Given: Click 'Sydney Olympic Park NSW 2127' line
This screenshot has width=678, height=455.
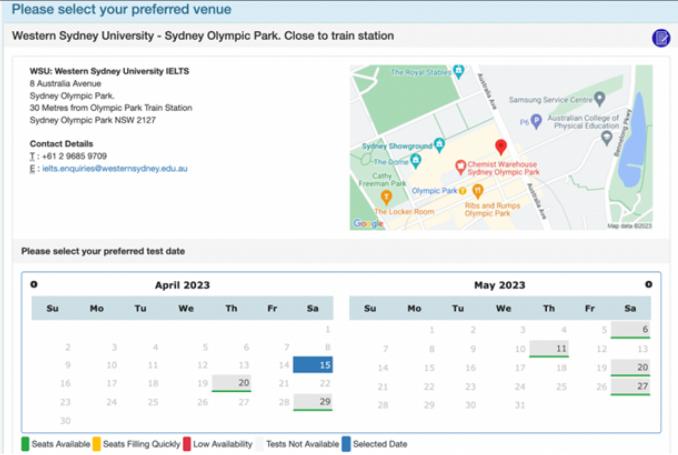Looking at the screenshot, I should (93, 120).
